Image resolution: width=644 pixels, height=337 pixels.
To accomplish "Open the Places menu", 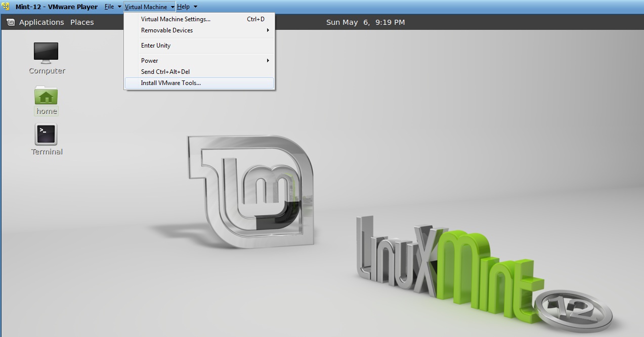I will pyautogui.click(x=81, y=22).
